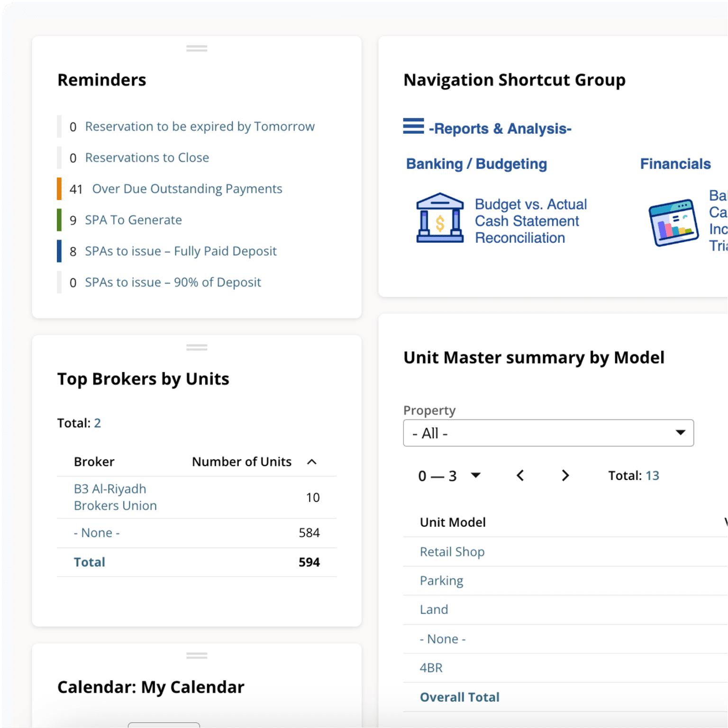728x728 pixels.
Task: Select the Retail Shop unit model
Action: tap(452, 552)
